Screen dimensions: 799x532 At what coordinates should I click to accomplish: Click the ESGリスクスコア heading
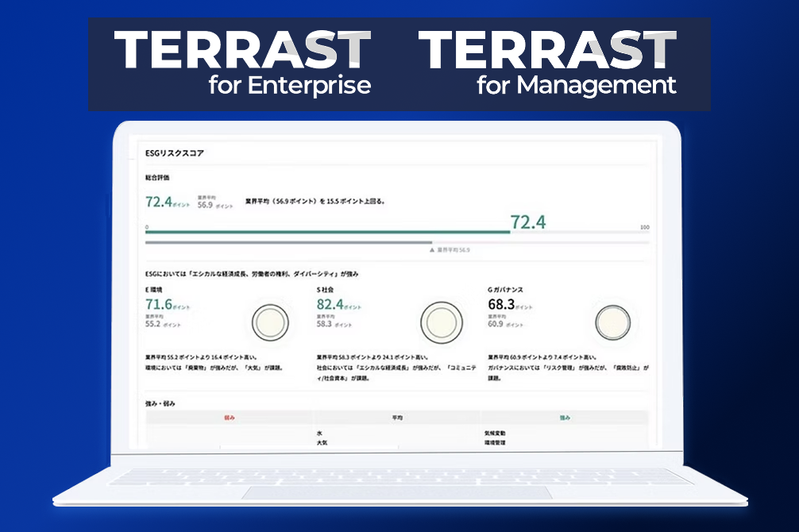coord(175,152)
